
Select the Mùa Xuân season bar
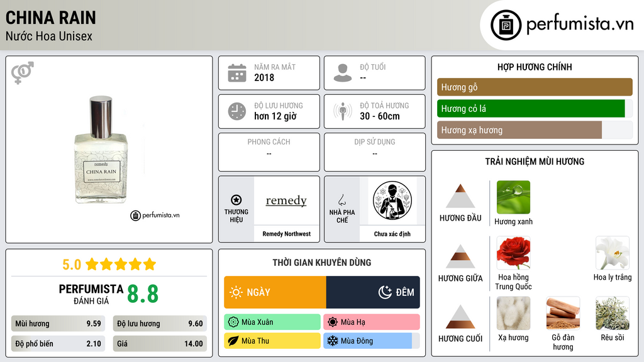click(272, 322)
